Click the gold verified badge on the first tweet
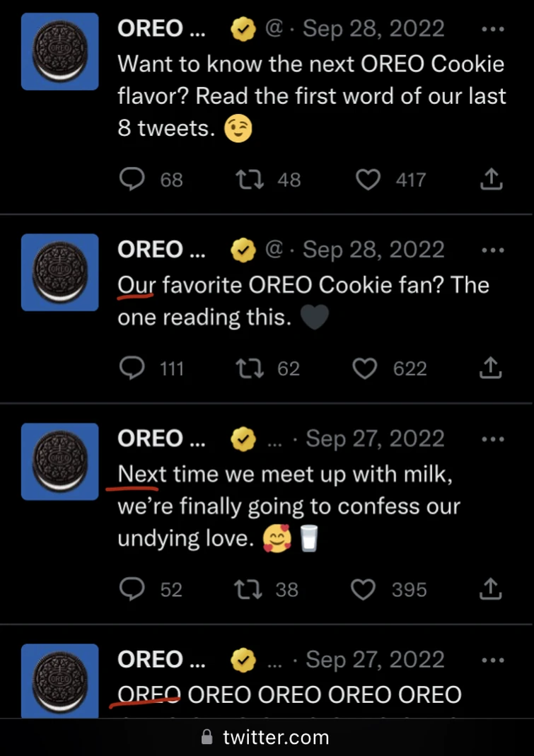 pos(243,29)
